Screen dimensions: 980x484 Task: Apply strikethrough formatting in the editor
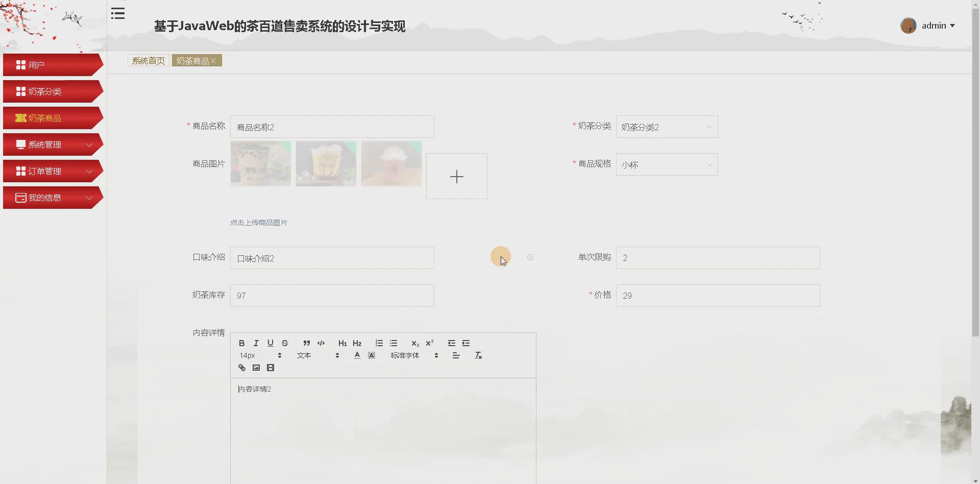[285, 343]
